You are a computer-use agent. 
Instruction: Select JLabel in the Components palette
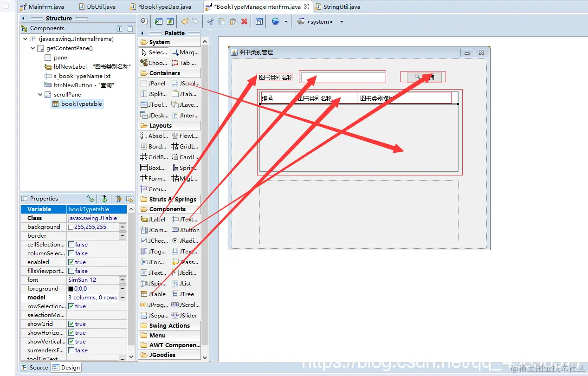point(154,220)
